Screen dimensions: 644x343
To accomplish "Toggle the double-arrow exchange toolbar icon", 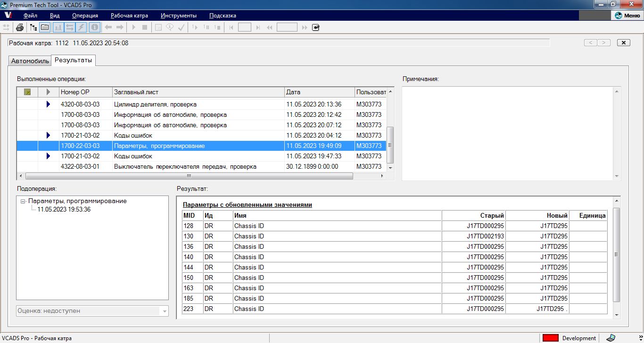I will [x=69, y=27].
